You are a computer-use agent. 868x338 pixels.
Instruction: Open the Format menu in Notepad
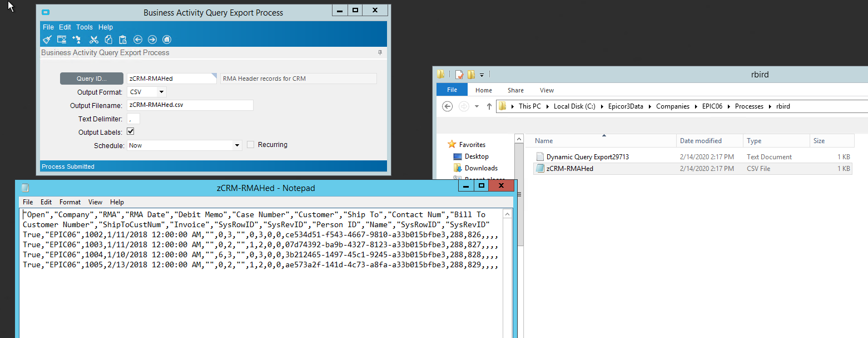70,202
